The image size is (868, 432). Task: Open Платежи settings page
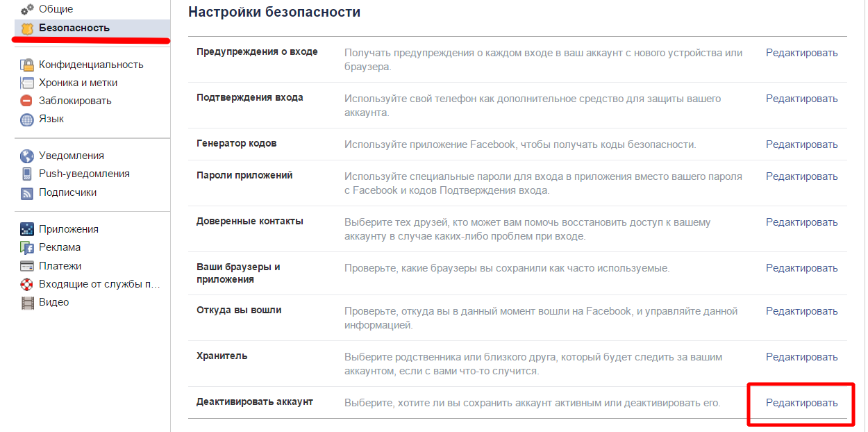pyautogui.click(x=60, y=266)
